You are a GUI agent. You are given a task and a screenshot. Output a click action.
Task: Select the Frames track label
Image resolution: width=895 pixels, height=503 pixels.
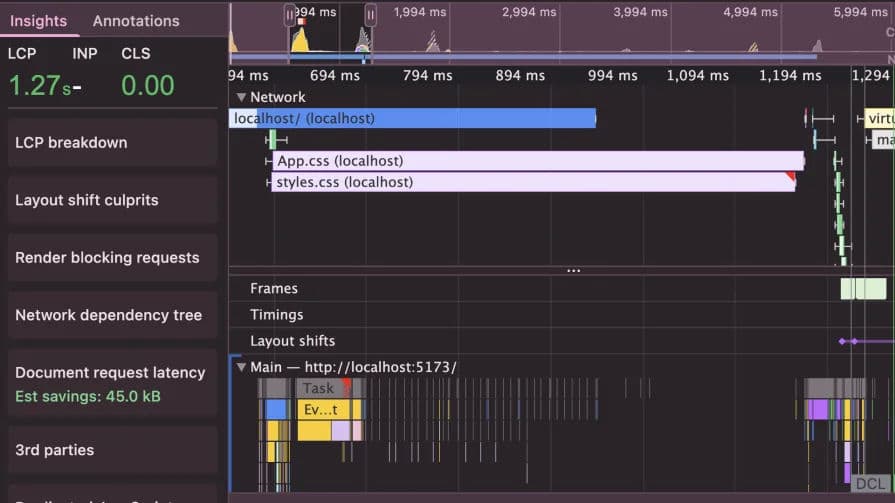(x=274, y=288)
